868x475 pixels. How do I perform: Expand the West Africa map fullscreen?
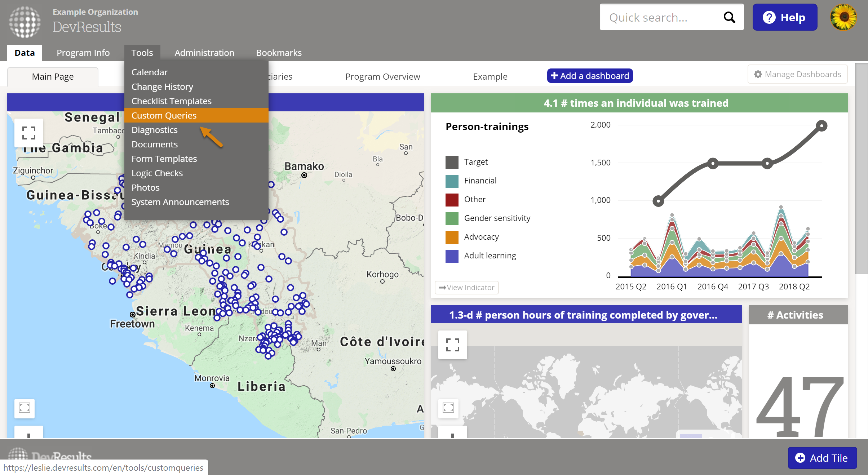[29, 133]
